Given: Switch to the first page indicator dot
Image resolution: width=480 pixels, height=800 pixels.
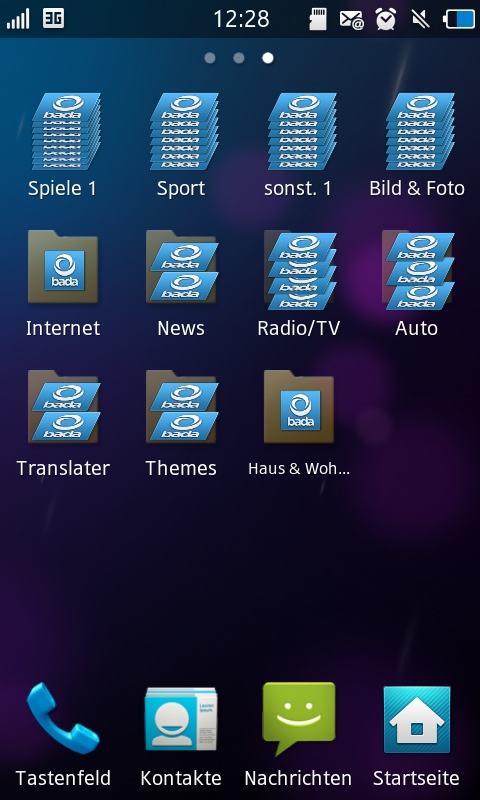Looking at the screenshot, I should [210, 58].
